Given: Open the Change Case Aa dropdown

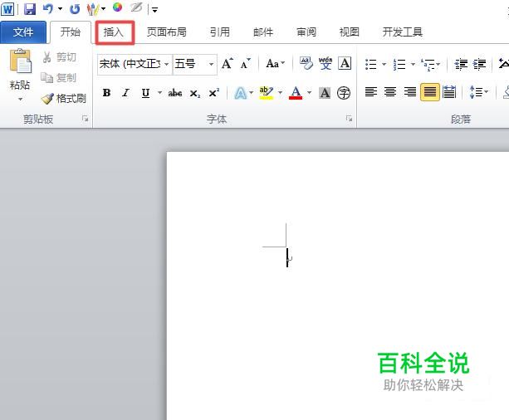Looking at the screenshot, I should click(x=276, y=64).
